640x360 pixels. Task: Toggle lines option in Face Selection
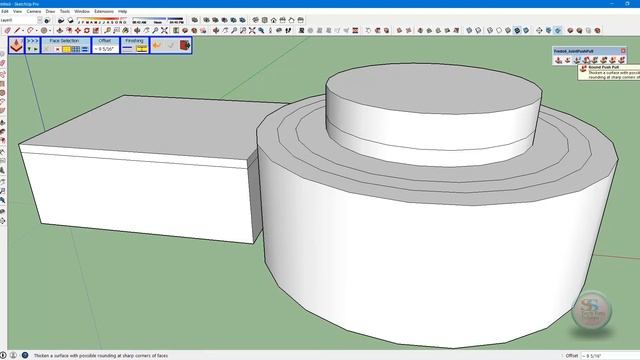[x=85, y=49]
